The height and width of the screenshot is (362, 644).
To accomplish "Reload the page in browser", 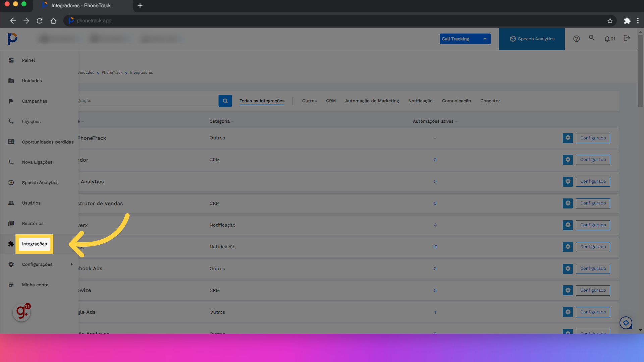I will [x=40, y=21].
